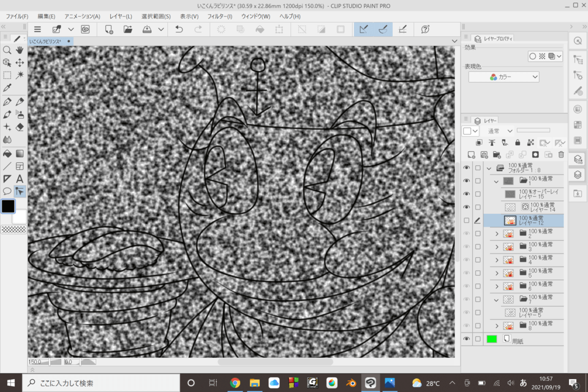
Task: Open the 表現色 カラー dropdown
Action: (x=503, y=78)
